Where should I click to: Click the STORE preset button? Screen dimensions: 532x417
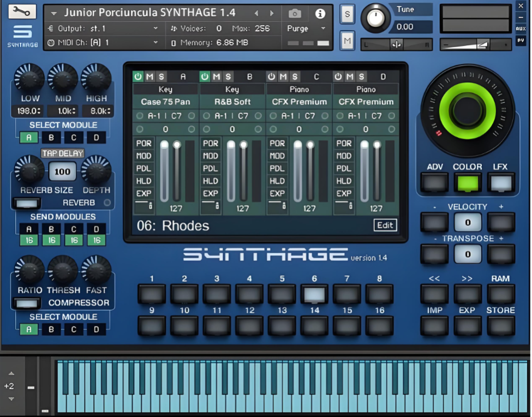pos(501,326)
